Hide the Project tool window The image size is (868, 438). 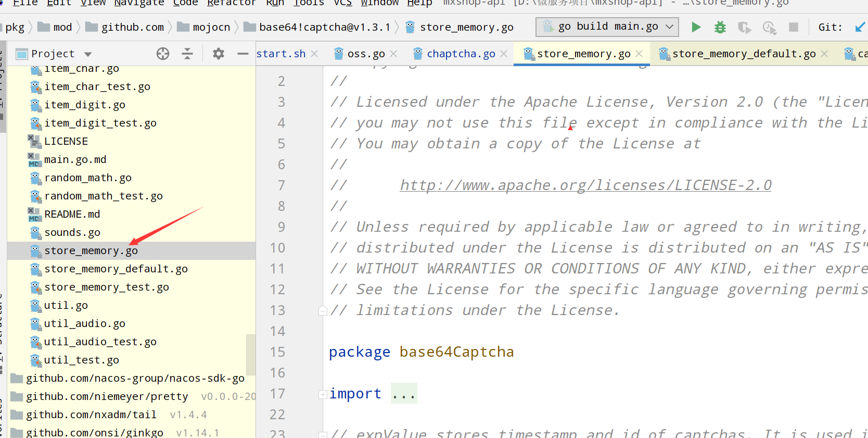point(243,54)
